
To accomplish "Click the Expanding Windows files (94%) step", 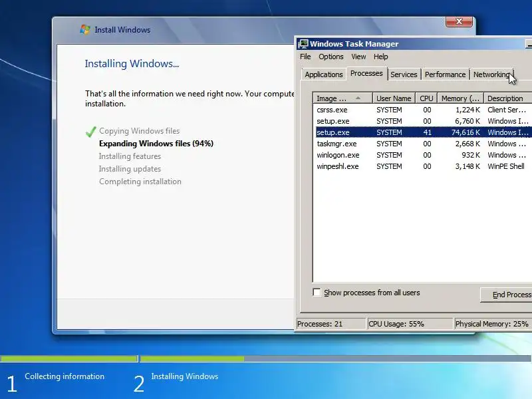I will pyautogui.click(x=156, y=144).
